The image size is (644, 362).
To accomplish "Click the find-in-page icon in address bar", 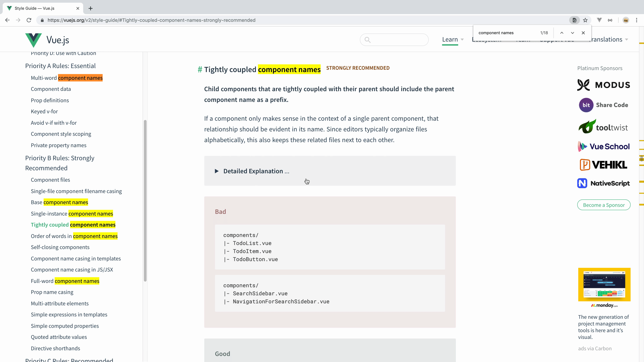I will click(575, 20).
